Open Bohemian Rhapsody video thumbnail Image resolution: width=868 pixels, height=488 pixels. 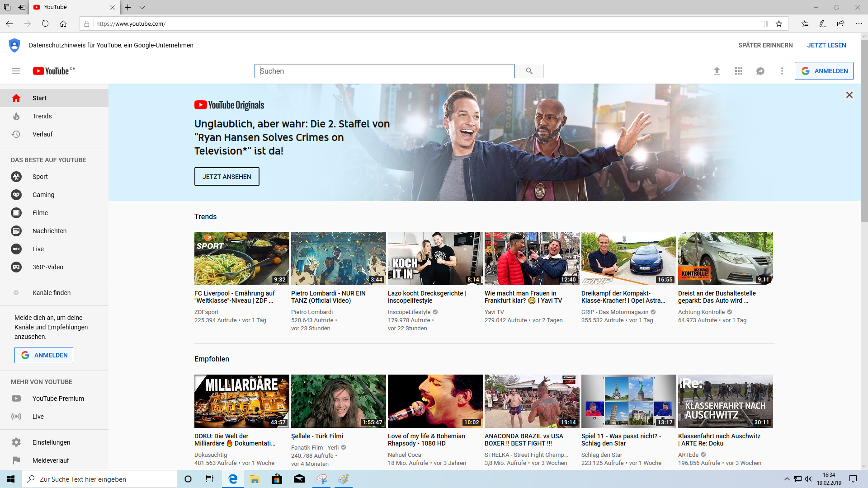point(435,401)
